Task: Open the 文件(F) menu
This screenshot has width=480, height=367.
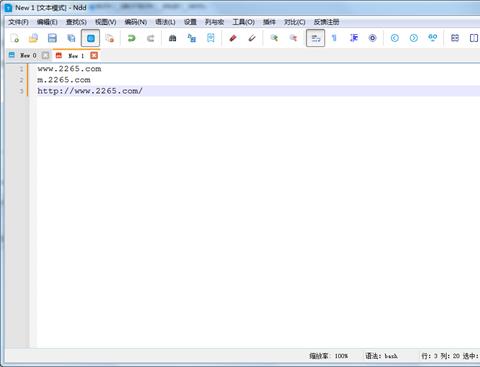Action: point(18,22)
